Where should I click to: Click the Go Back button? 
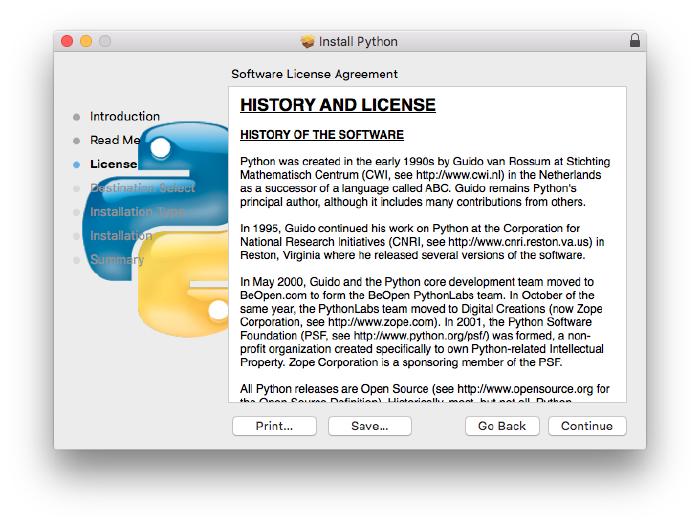pos(502,426)
